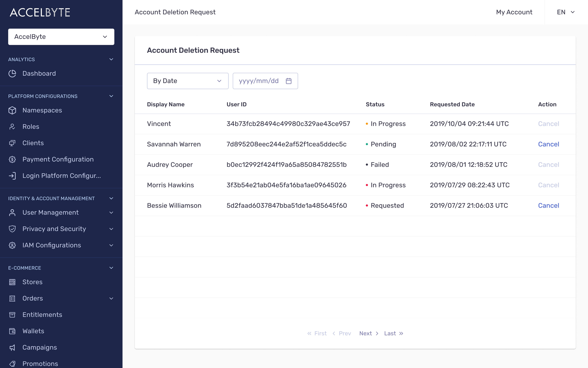
Task: Click the Orders list icon
Action: (12, 299)
